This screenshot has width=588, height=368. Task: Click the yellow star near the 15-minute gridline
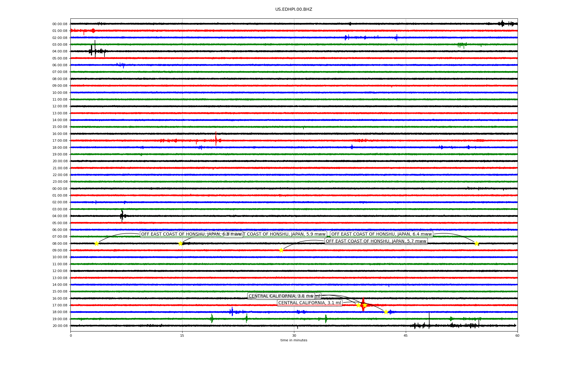click(x=181, y=243)
